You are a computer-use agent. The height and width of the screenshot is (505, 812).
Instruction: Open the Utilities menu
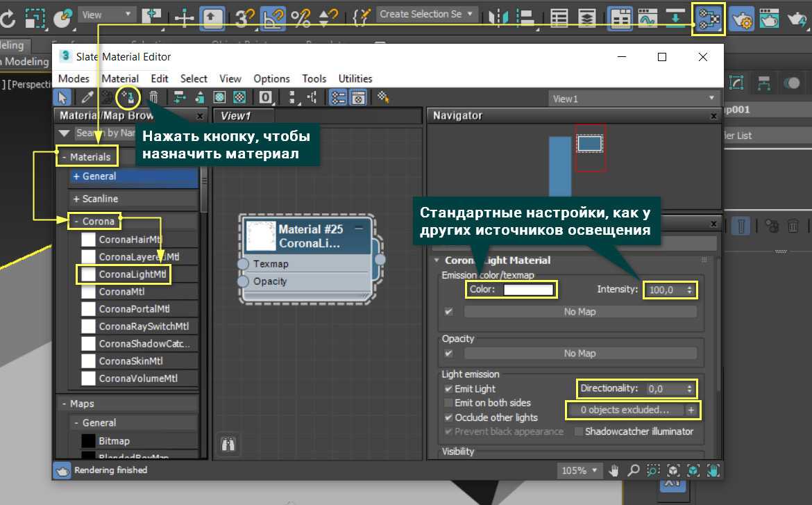coord(355,78)
